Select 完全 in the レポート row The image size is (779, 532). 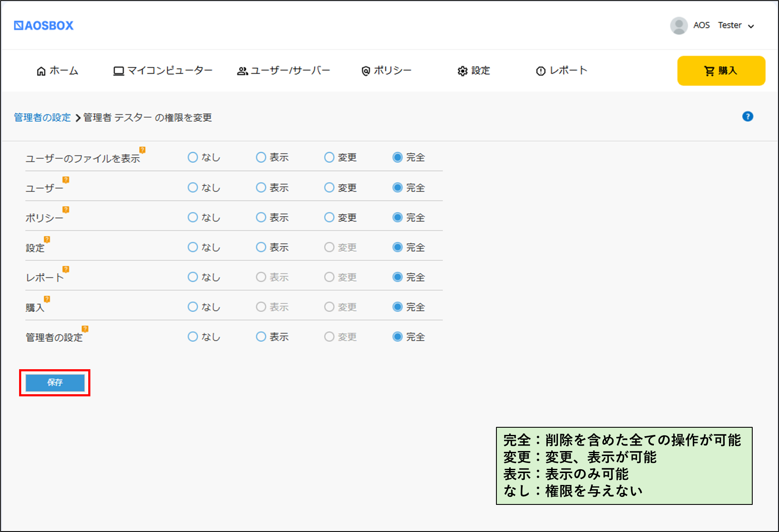click(398, 277)
